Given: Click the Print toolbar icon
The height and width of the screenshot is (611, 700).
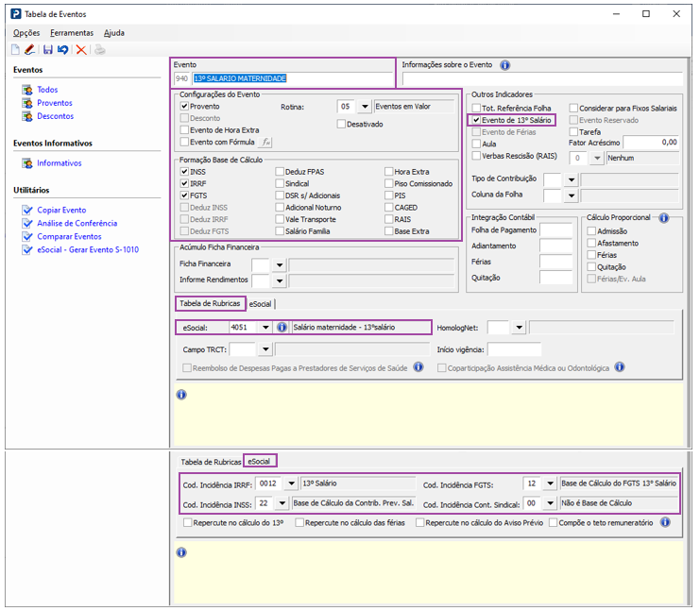Looking at the screenshot, I should (x=100, y=49).
